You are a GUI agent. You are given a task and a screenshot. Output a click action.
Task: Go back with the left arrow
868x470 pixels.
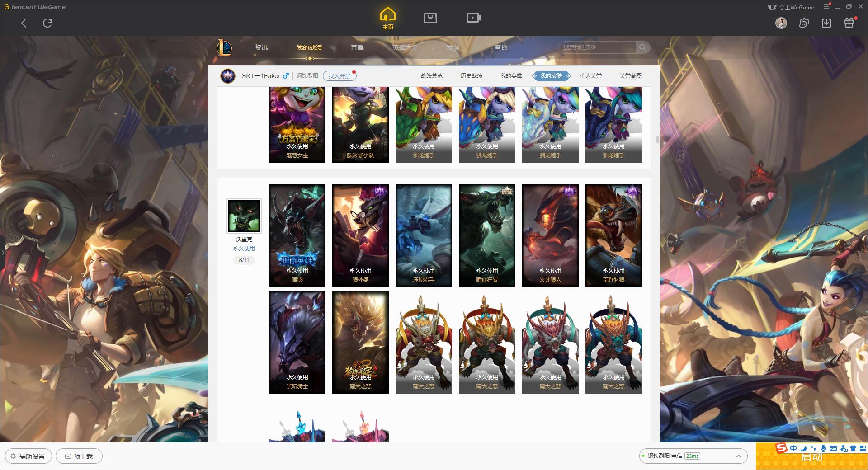[24, 23]
